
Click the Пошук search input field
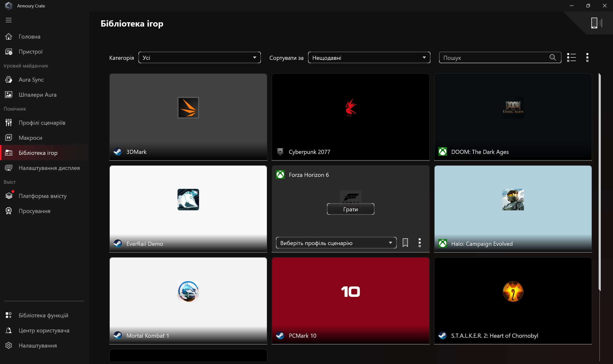coord(493,58)
